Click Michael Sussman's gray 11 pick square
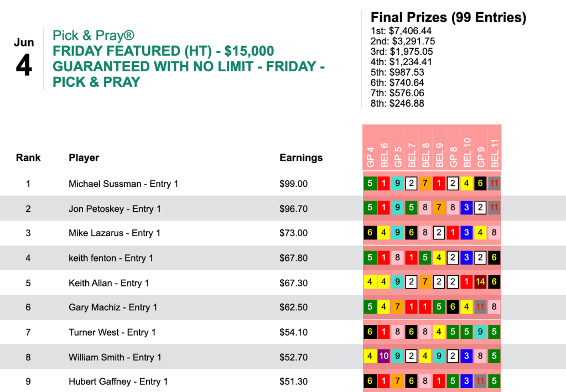 (494, 184)
